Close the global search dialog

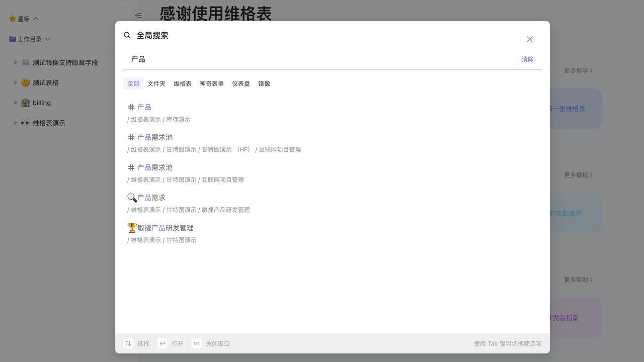[529, 39]
